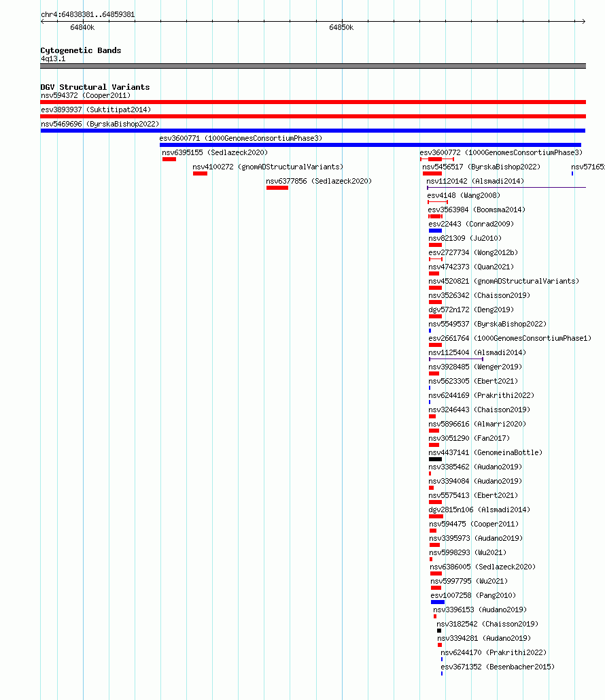Image resolution: width=605 pixels, height=700 pixels.
Task: Open nsv4742373 (Quan2021) label
Action: (x=471, y=267)
